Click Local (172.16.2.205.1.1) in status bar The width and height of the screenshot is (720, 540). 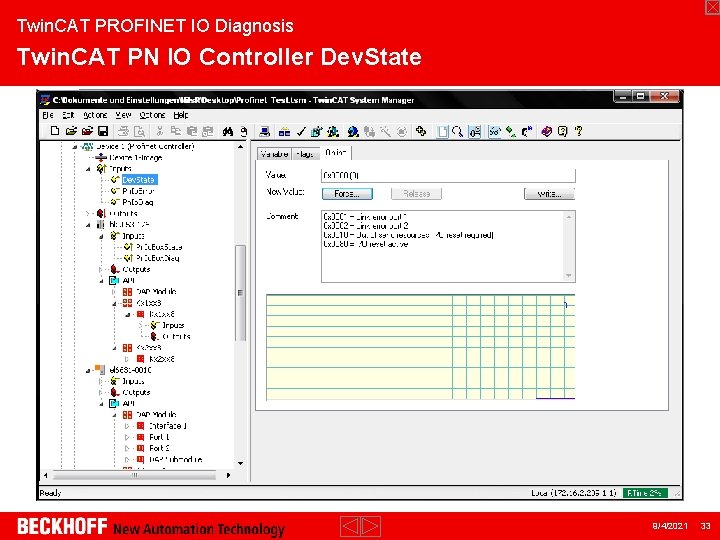(574, 493)
